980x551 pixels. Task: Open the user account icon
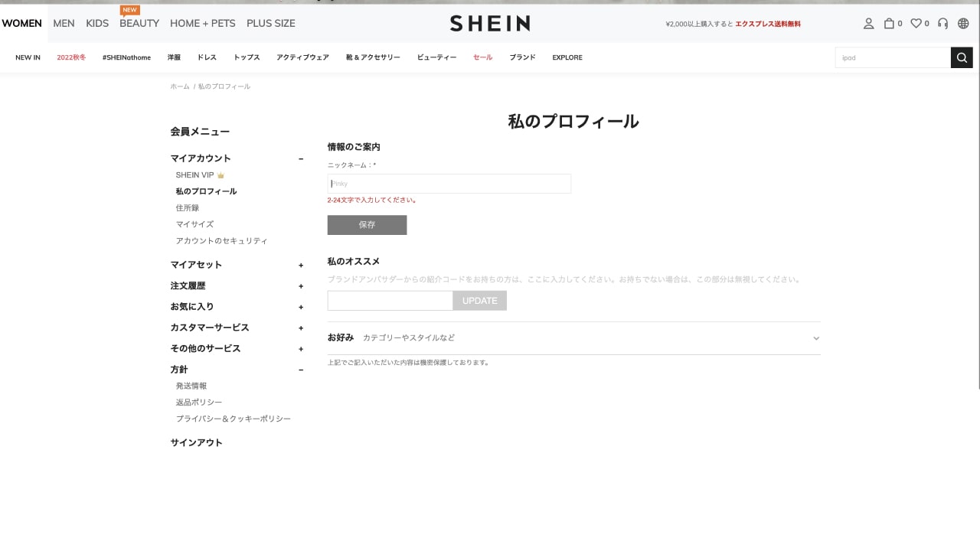pos(868,24)
